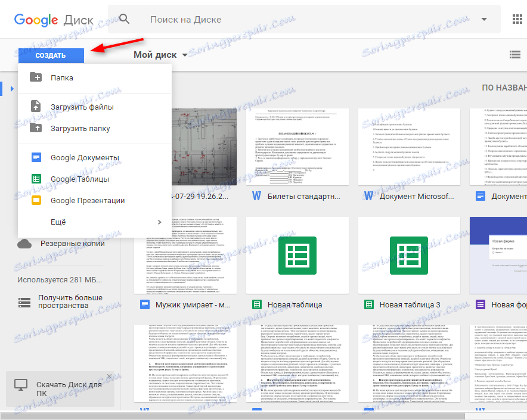Click Используется 281 МБ storage text
The image size is (527, 420).
click(60, 279)
